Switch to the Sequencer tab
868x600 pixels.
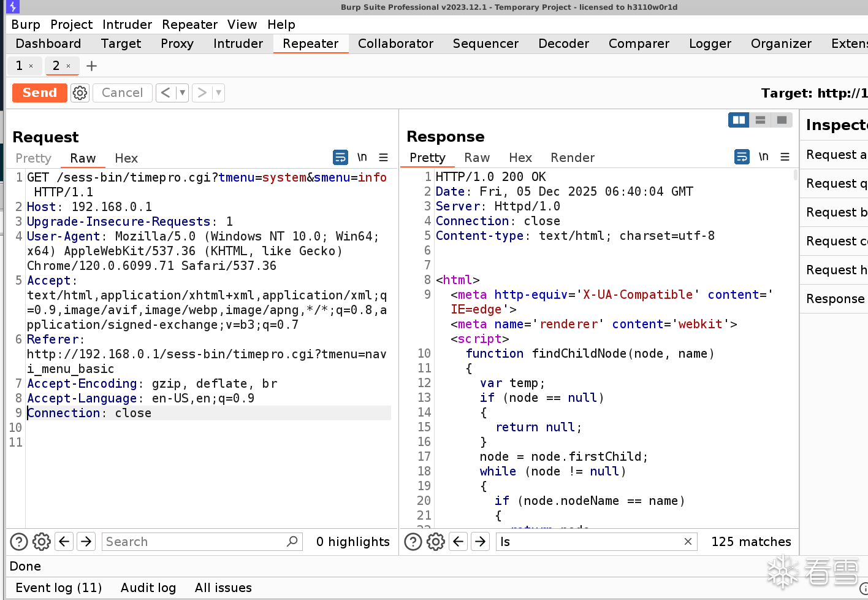pyautogui.click(x=485, y=44)
